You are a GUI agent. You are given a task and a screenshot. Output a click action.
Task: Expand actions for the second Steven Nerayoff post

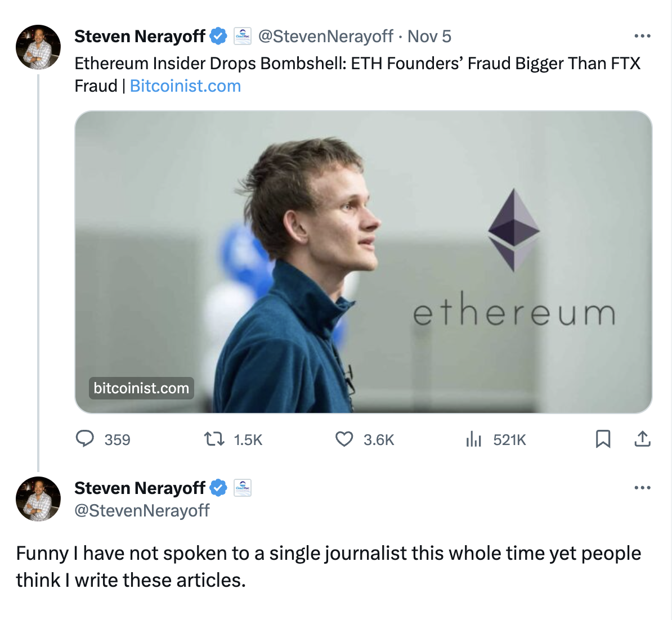click(x=642, y=487)
